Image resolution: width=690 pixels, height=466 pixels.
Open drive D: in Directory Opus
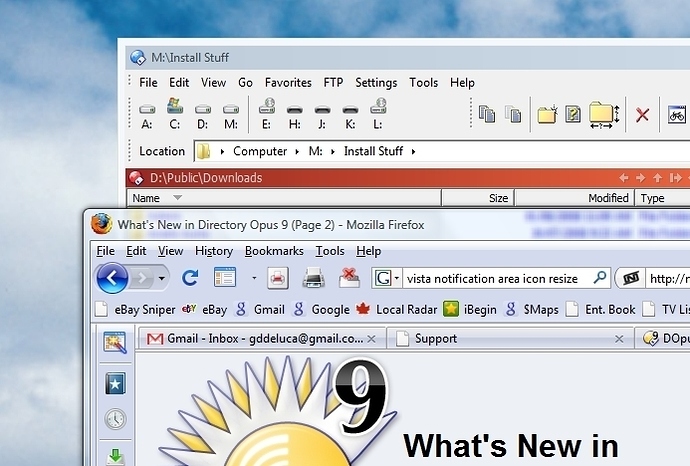[x=202, y=115]
